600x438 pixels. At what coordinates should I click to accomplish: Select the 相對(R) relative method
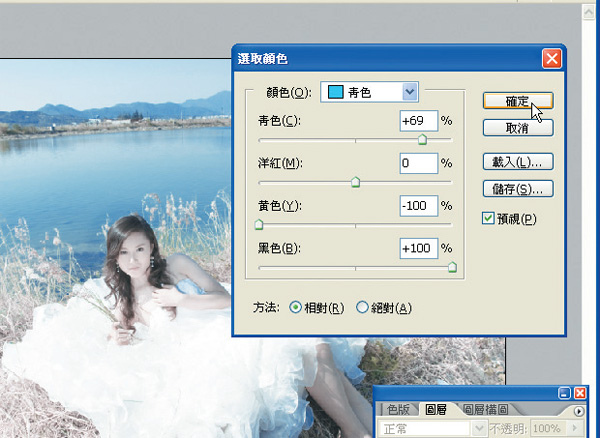click(x=295, y=307)
